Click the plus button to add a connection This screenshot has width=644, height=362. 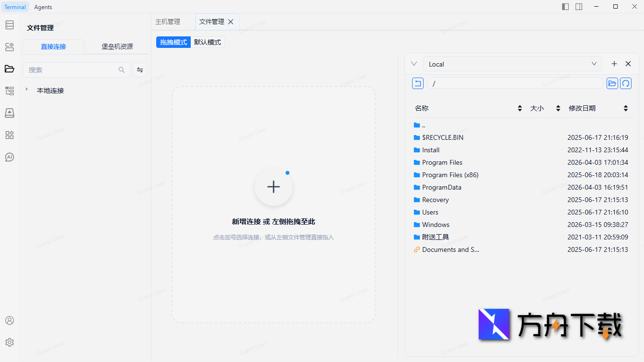tap(614, 63)
